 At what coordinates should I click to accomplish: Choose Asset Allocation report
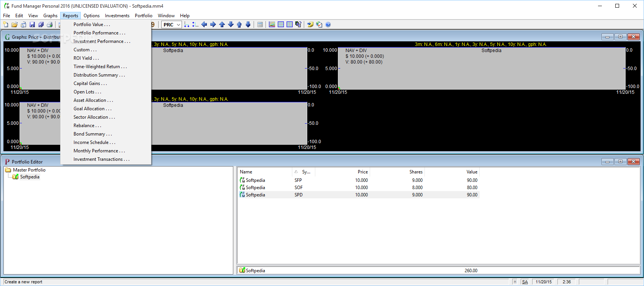point(106,100)
